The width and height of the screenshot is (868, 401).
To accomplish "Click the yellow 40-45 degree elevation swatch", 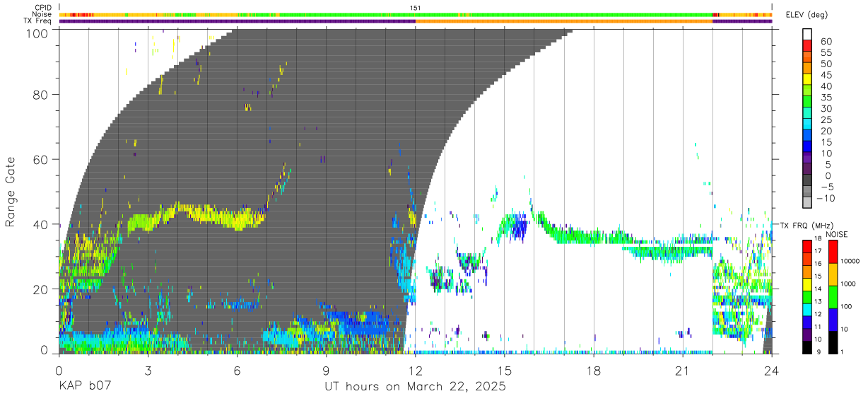I will pos(807,81).
